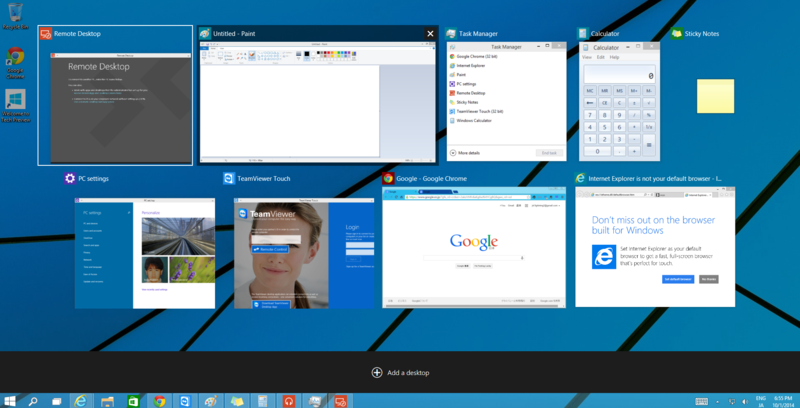Open File Explorer from the taskbar
This screenshot has width=800, height=408.
[107, 401]
